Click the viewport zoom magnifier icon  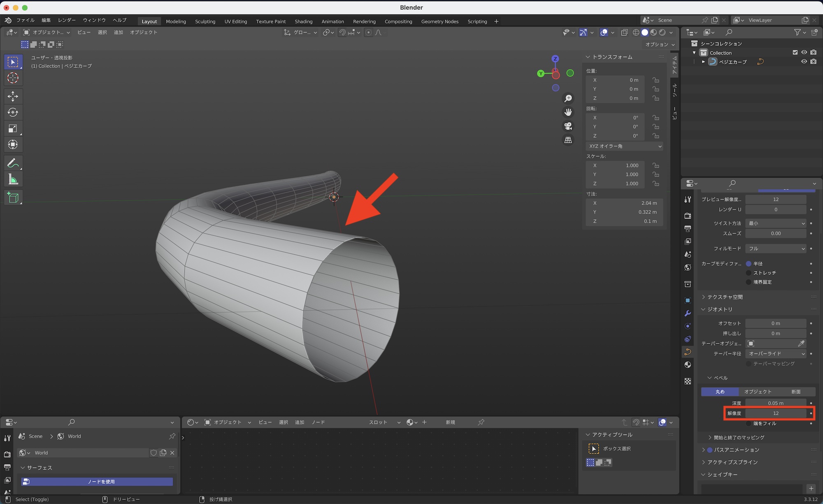pyautogui.click(x=568, y=98)
